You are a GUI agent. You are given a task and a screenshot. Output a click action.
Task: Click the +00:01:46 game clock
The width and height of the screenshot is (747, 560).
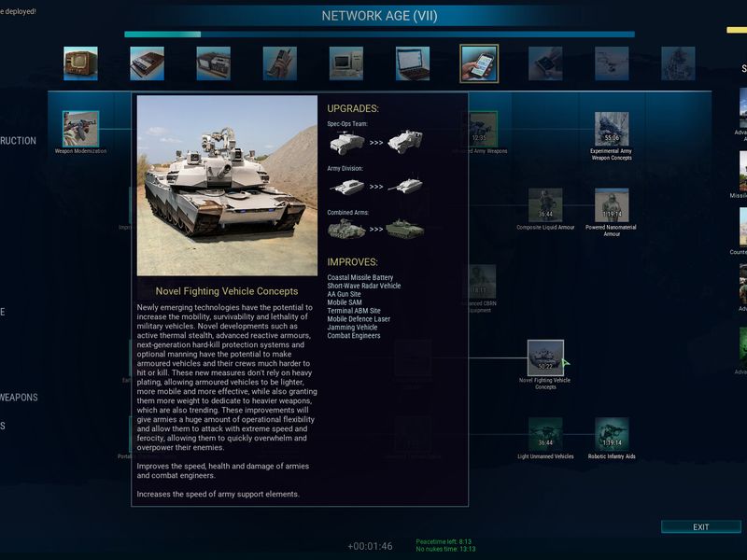click(x=370, y=546)
